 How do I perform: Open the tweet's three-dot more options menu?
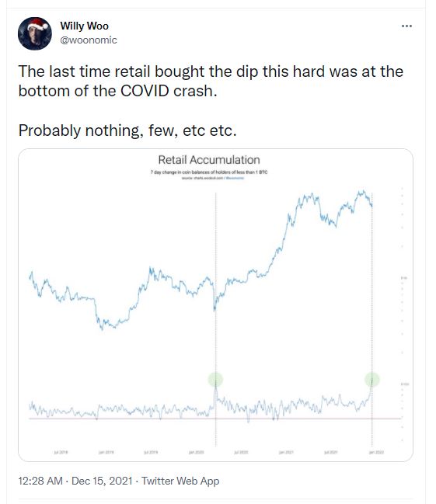pos(406,26)
